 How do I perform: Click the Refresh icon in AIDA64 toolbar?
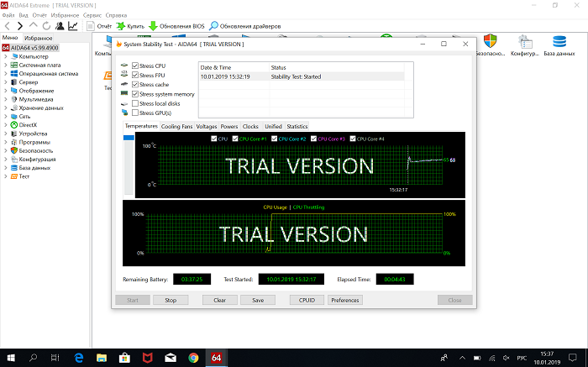(x=46, y=26)
